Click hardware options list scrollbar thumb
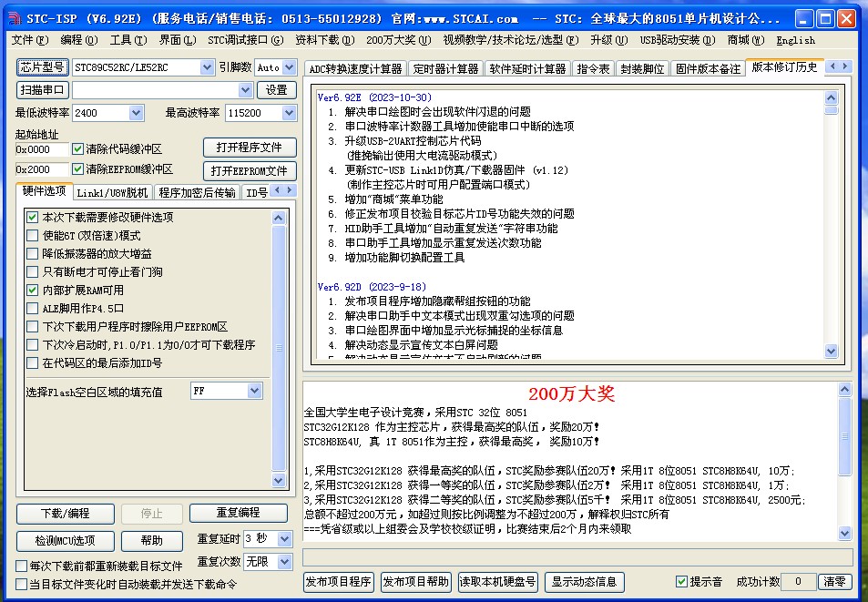The image size is (868, 602). tap(279, 348)
